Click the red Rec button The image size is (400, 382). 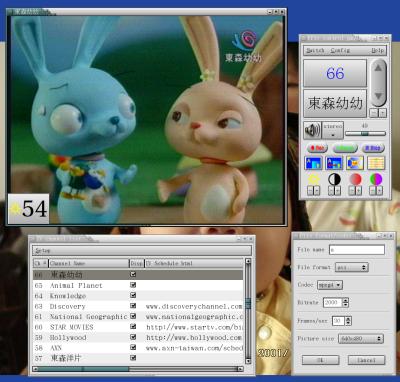point(317,148)
